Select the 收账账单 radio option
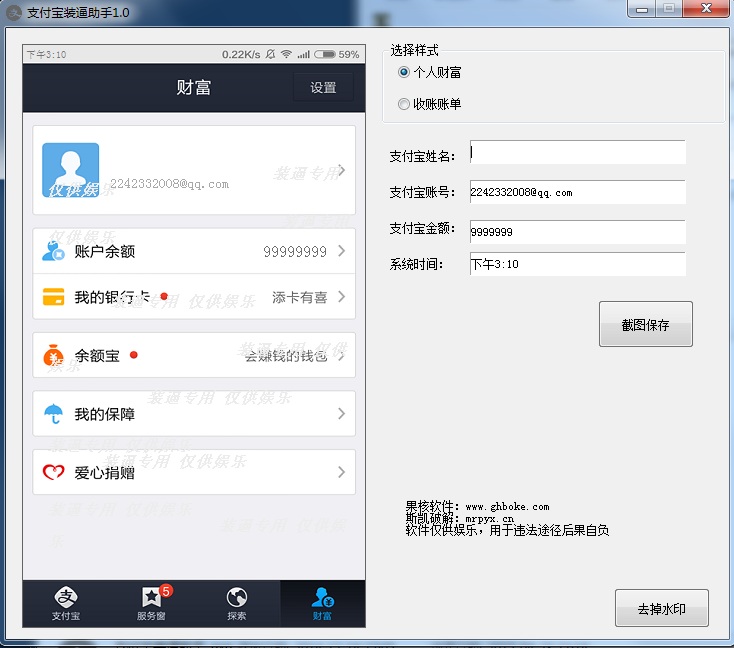Image resolution: width=734 pixels, height=648 pixels. [404, 104]
